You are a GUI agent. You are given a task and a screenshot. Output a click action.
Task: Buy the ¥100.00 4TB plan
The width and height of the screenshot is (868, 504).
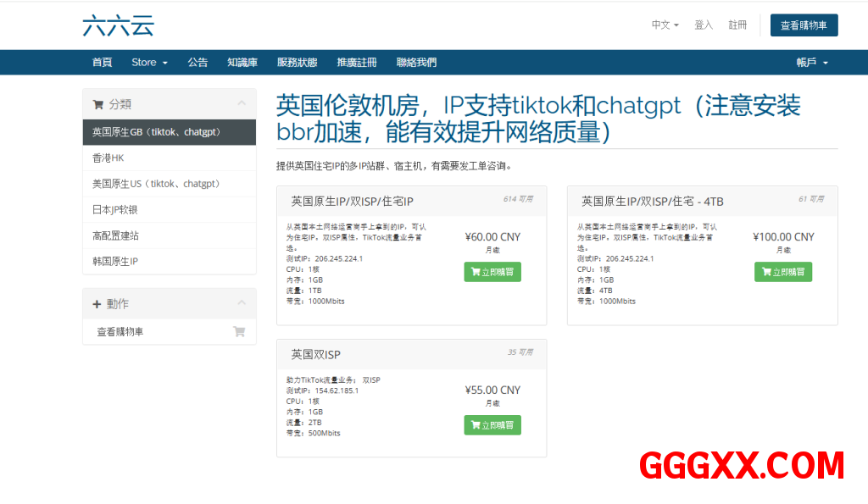pos(782,272)
